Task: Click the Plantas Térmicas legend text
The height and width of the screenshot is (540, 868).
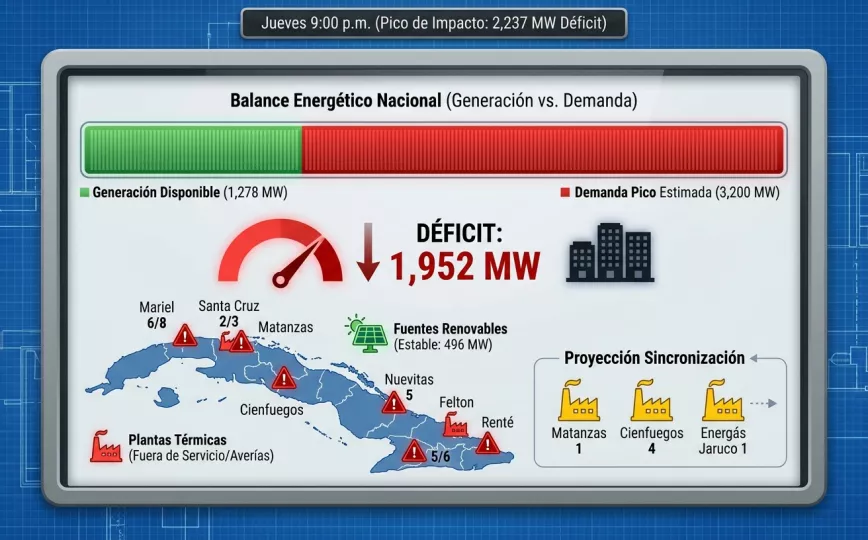Action: coord(177,440)
